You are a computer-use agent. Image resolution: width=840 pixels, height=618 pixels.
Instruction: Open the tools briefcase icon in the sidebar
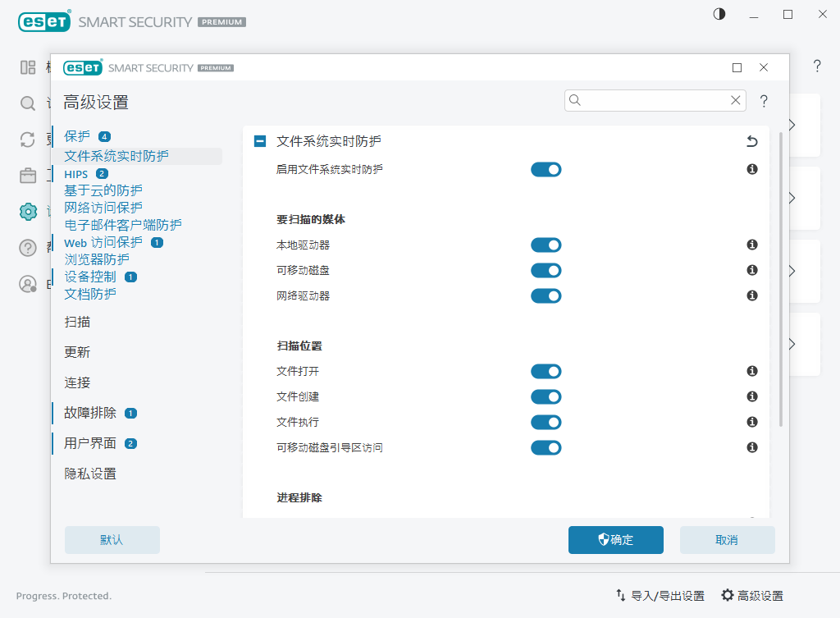click(27, 175)
